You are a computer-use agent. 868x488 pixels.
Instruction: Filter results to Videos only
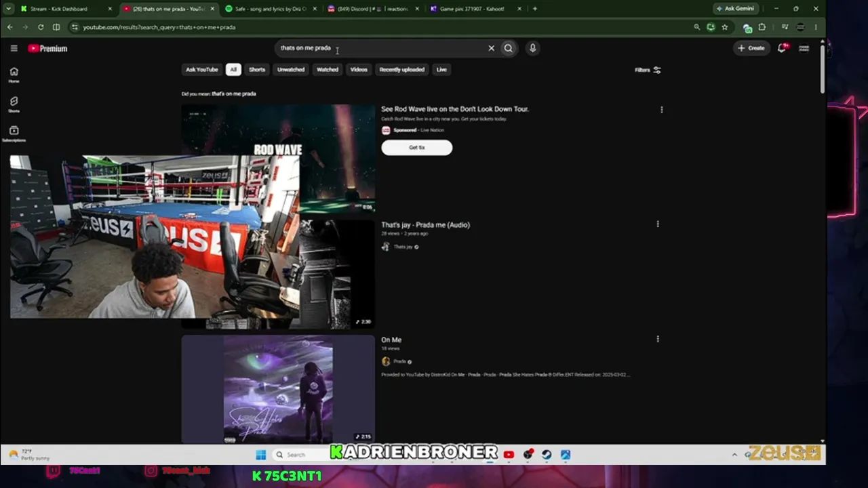coord(359,69)
